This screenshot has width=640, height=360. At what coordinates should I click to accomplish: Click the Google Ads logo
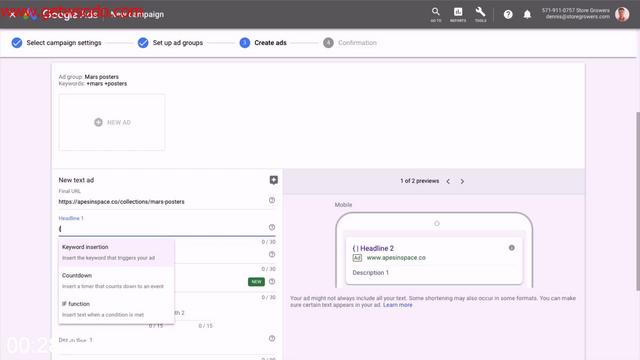pos(61,14)
